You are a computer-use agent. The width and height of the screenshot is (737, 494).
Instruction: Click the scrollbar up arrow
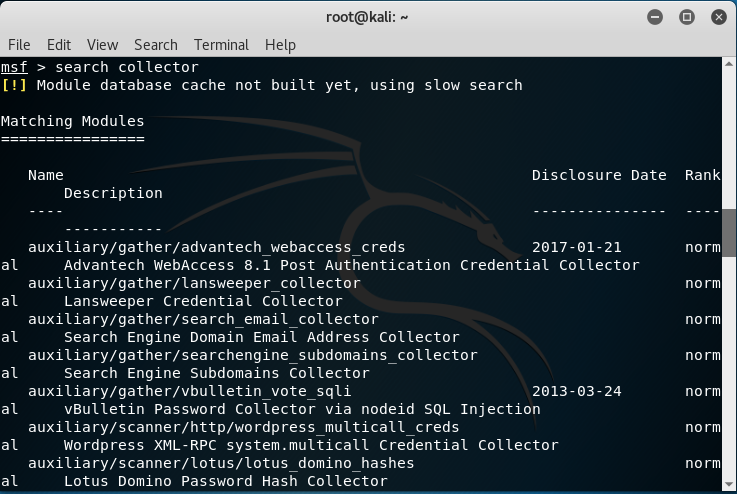pyautogui.click(x=729, y=63)
